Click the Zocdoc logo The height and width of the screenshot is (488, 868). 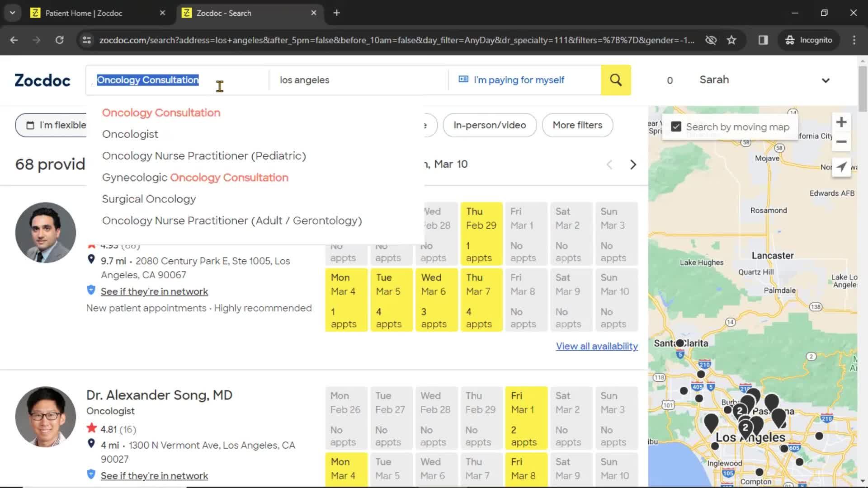click(42, 80)
